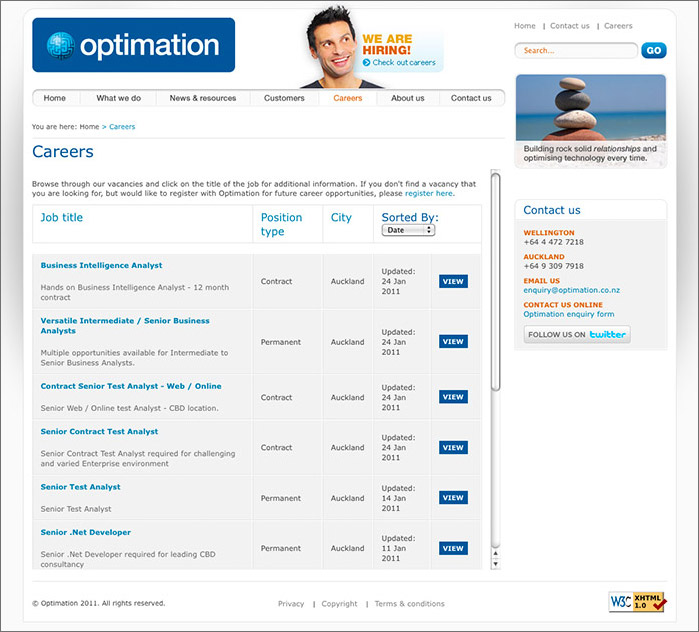Click the City column header

tap(341, 218)
